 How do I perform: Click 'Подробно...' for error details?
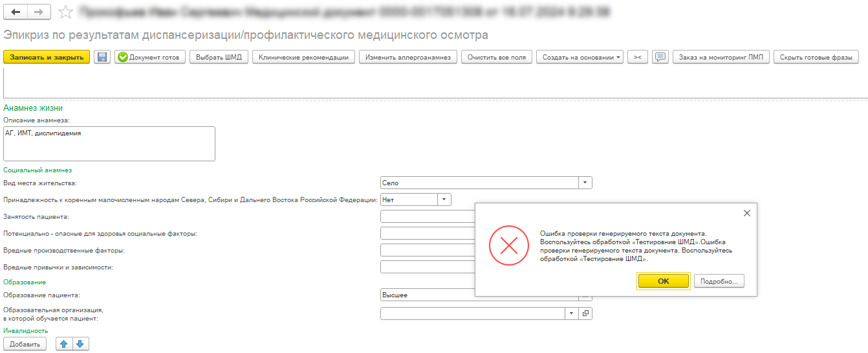pyautogui.click(x=719, y=281)
